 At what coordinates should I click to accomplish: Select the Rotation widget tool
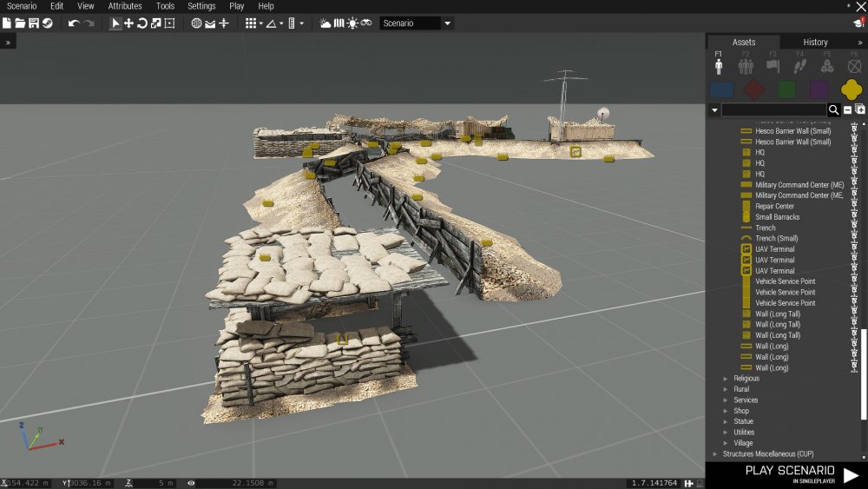point(142,23)
